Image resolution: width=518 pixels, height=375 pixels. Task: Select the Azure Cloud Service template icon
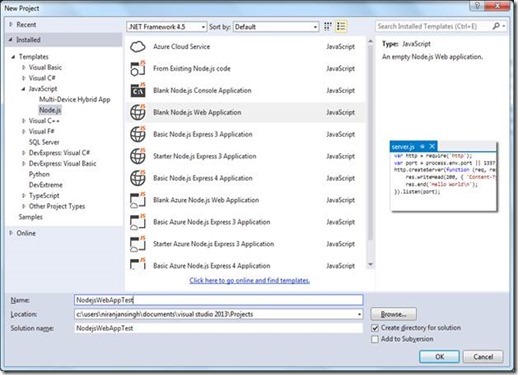138,47
